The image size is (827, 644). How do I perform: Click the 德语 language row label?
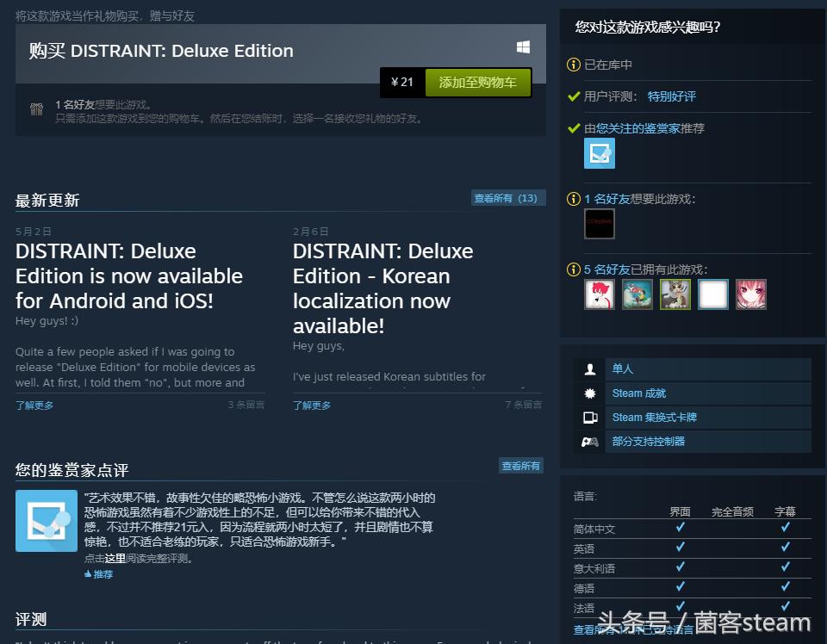pyautogui.click(x=584, y=589)
